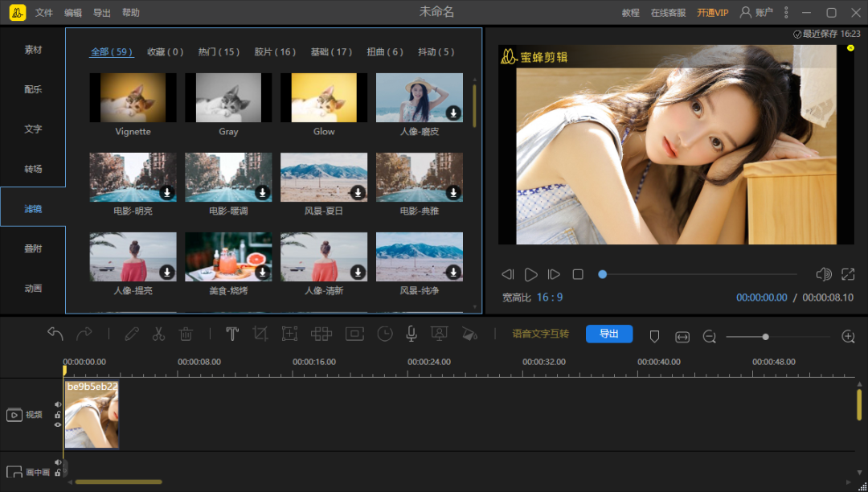Click the 语音文字互转 link
Image resolution: width=868 pixels, height=492 pixels.
point(540,334)
